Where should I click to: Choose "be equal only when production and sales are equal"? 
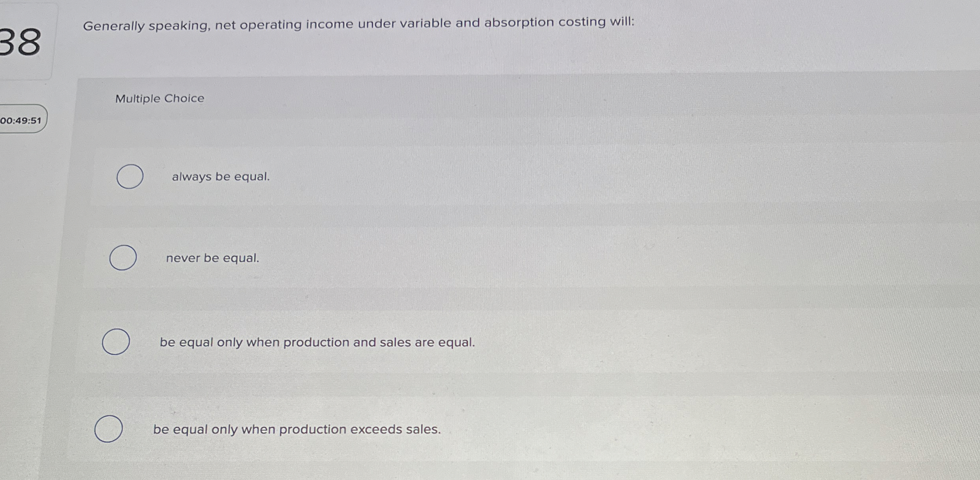tap(117, 342)
